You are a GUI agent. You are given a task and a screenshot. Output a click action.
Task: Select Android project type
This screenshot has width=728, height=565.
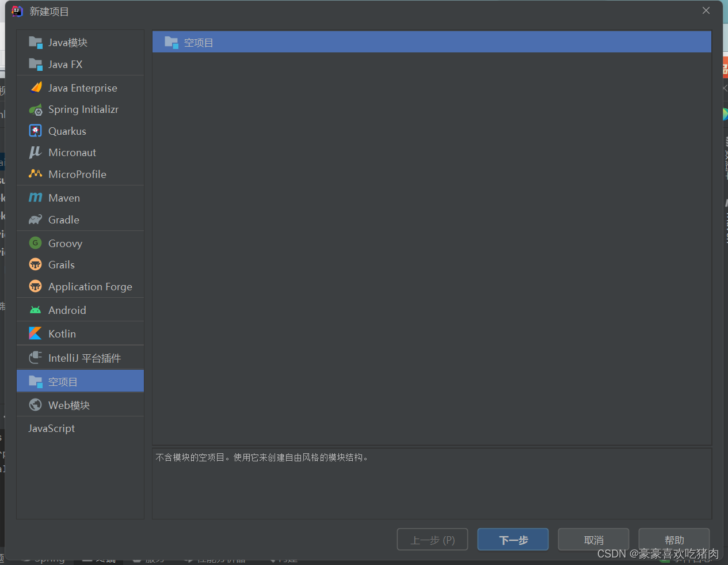(81, 310)
